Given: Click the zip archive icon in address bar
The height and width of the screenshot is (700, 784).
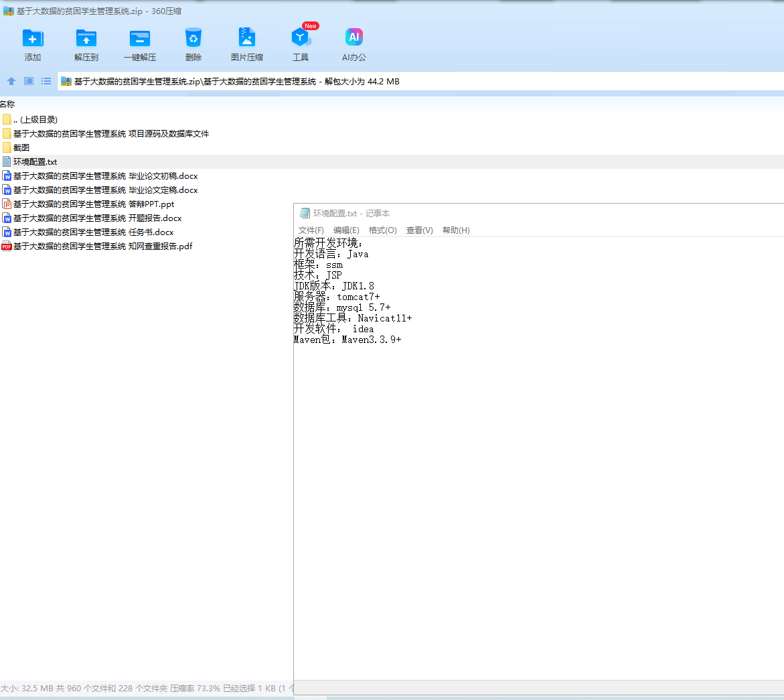Looking at the screenshot, I should [66, 82].
